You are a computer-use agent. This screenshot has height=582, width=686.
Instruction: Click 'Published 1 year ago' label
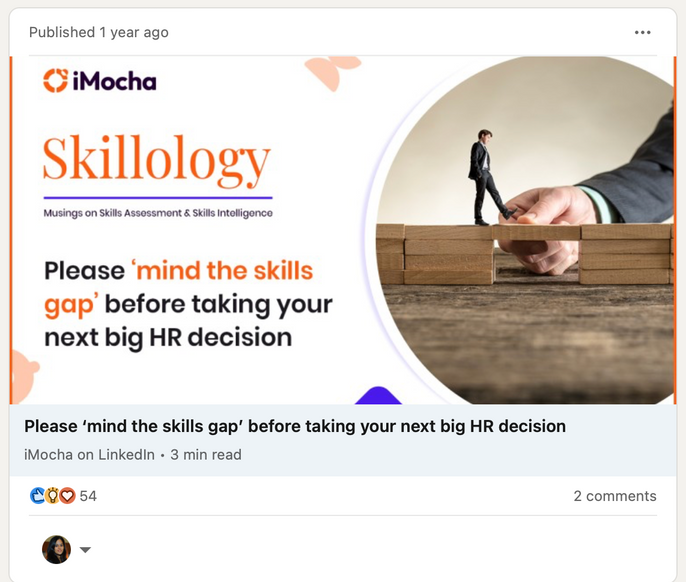click(x=99, y=32)
